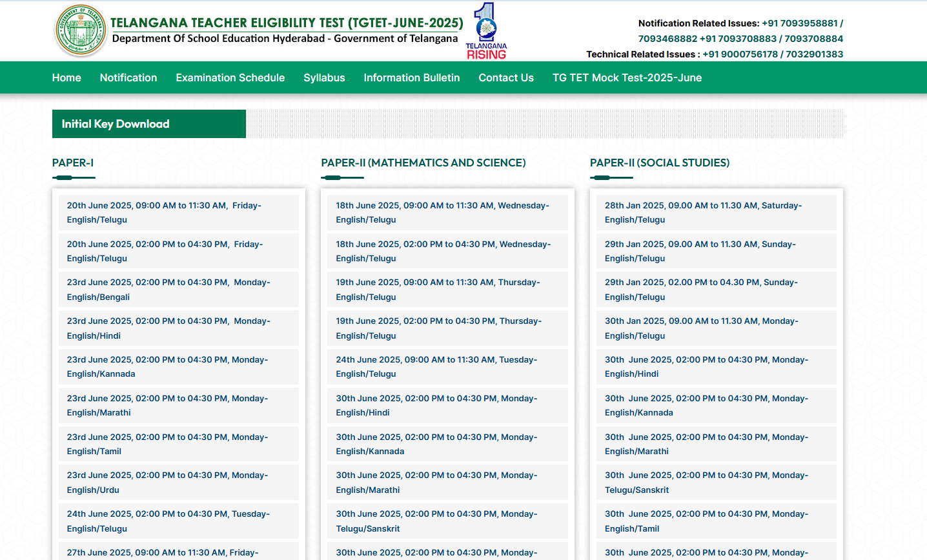Open the Information Bulletin page
Screen dimensions: 927x560
tap(412, 77)
